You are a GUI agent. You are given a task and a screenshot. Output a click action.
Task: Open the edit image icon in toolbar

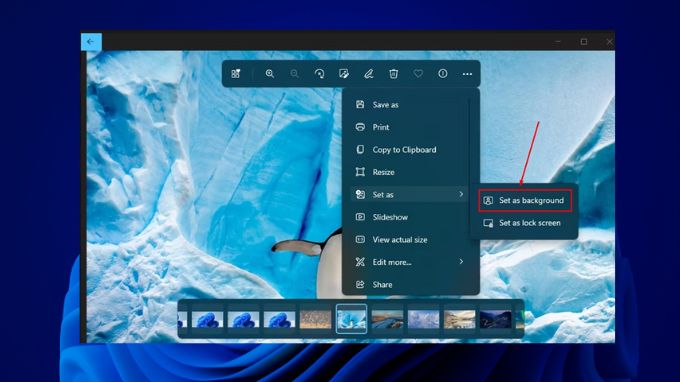[344, 74]
